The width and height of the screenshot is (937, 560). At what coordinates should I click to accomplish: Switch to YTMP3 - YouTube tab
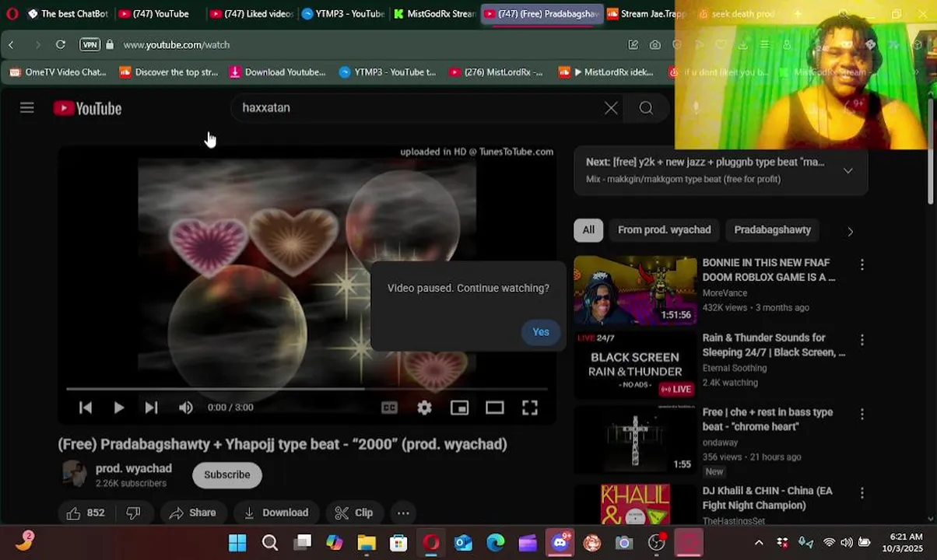point(342,14)
